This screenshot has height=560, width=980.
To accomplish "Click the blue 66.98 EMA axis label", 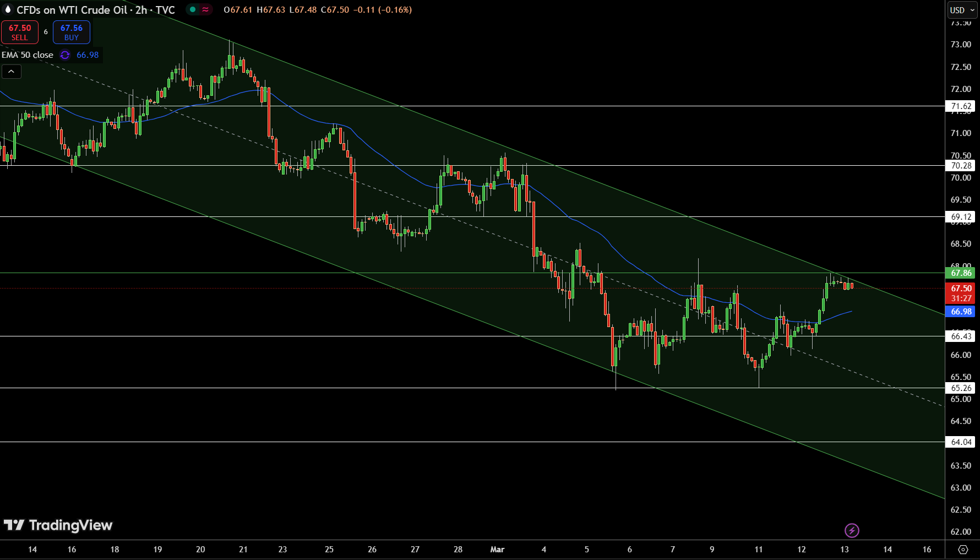I will coord(961,312).
